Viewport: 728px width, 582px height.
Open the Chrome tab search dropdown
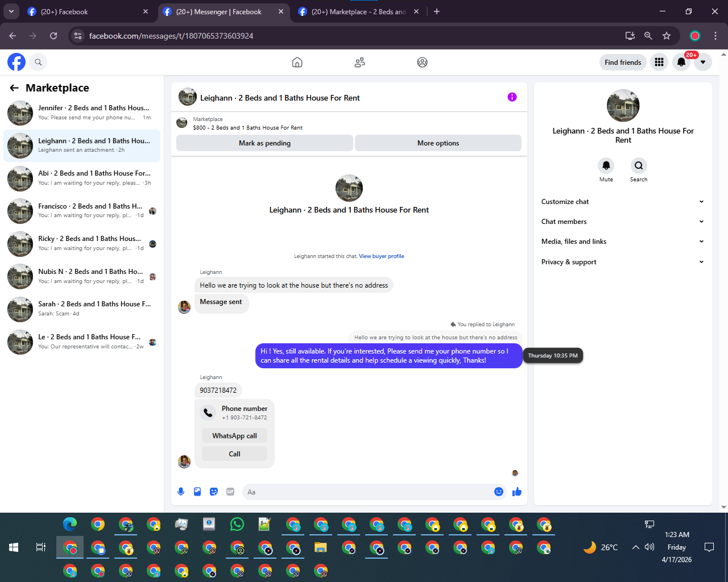click(11, 11)
